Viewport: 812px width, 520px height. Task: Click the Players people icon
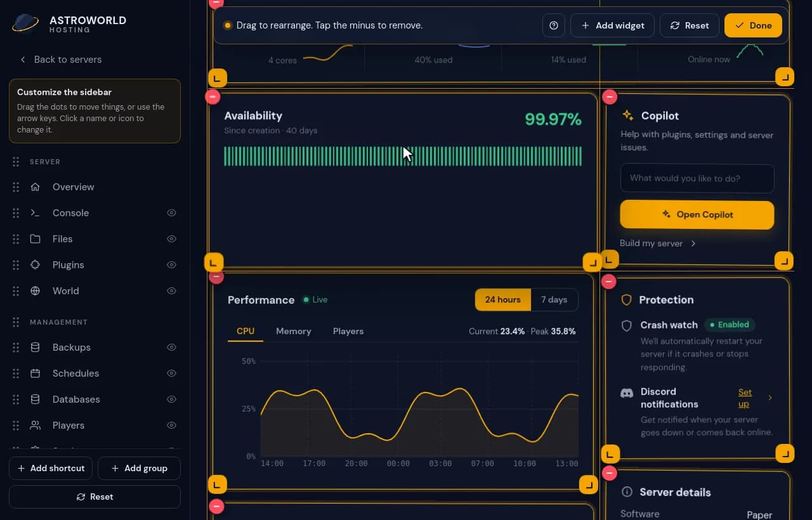36,426
